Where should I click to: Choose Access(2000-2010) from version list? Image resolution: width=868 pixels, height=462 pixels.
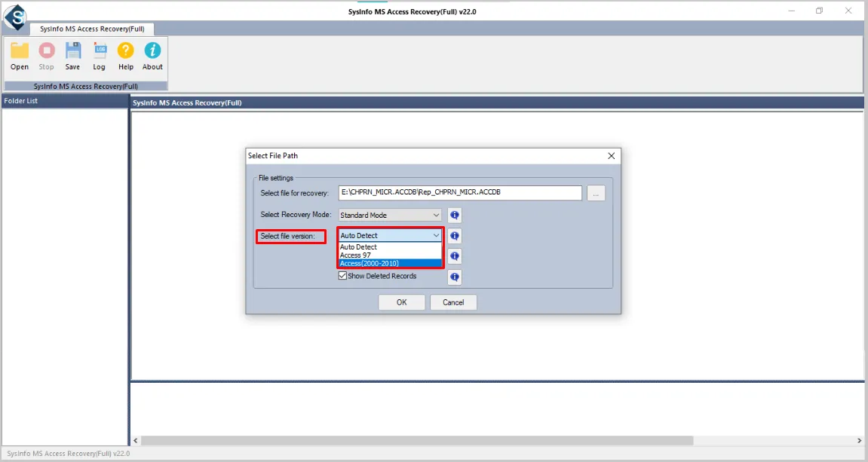(x=391, y=263)
